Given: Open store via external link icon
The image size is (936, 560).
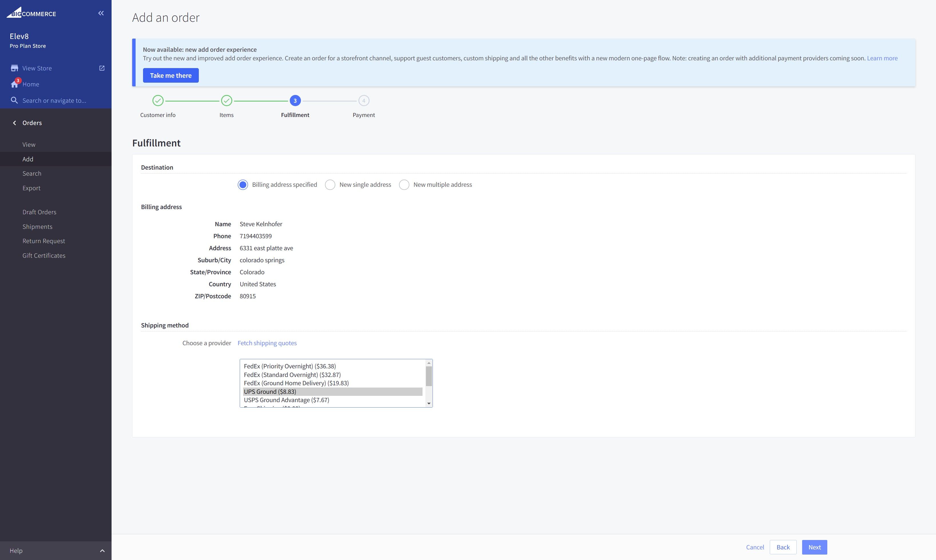Looking at the screenshot, I should tap(102, 68).
